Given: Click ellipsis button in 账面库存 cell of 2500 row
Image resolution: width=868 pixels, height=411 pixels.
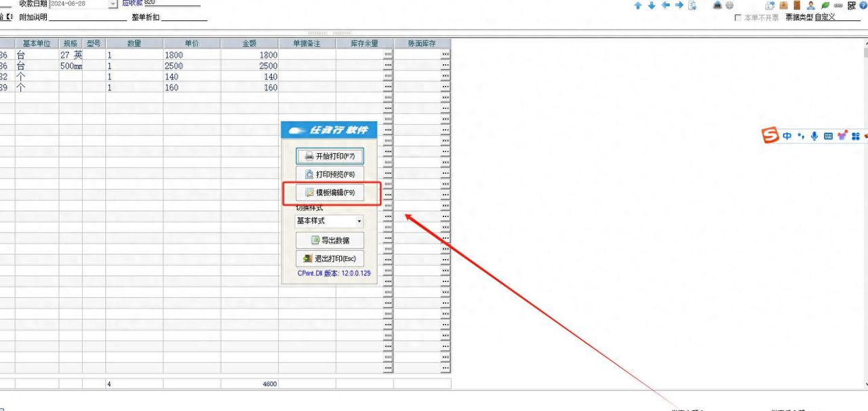Looking at the screenshot, I should click(x=446, y=65).
